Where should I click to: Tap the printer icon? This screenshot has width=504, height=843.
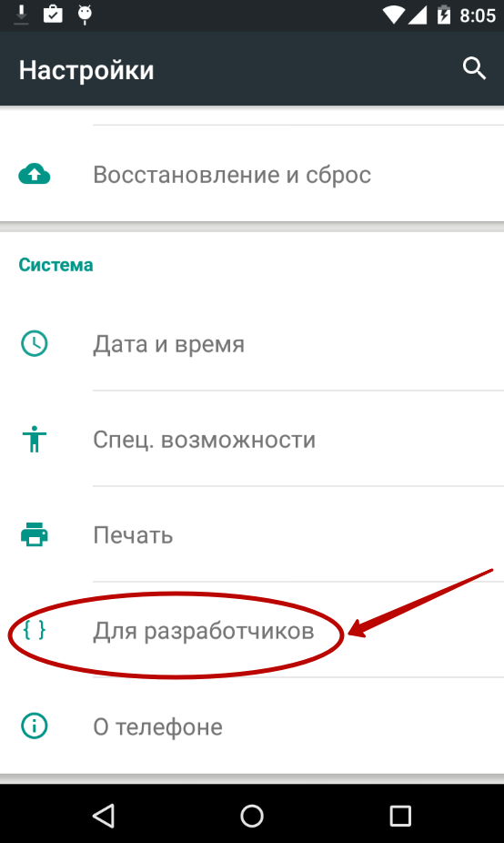point(35,534)
